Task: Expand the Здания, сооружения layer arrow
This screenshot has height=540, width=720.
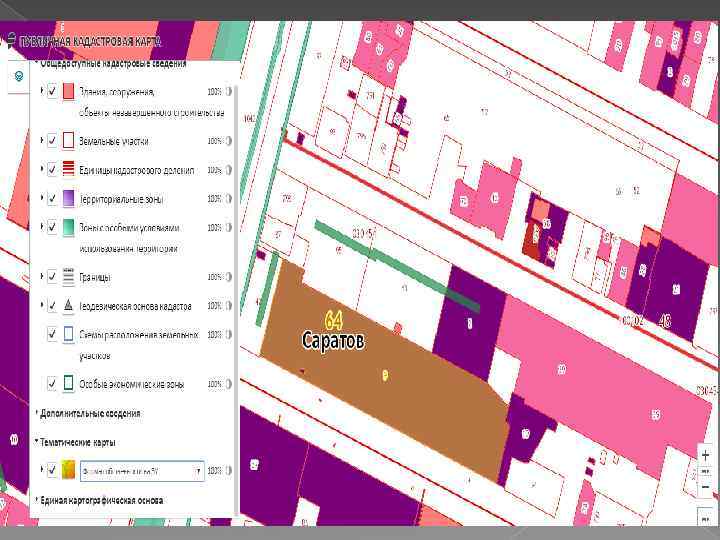Action: [x=42, y=90]
